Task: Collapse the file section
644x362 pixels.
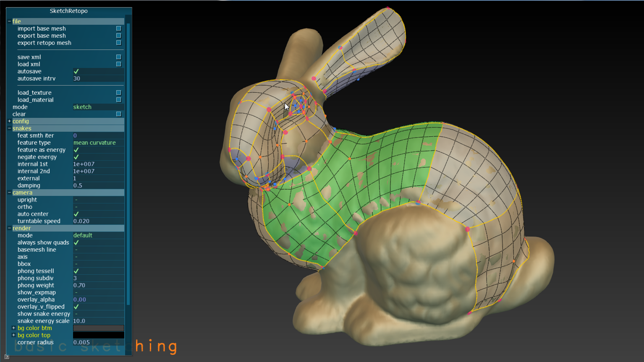Action: pos(9,21)
